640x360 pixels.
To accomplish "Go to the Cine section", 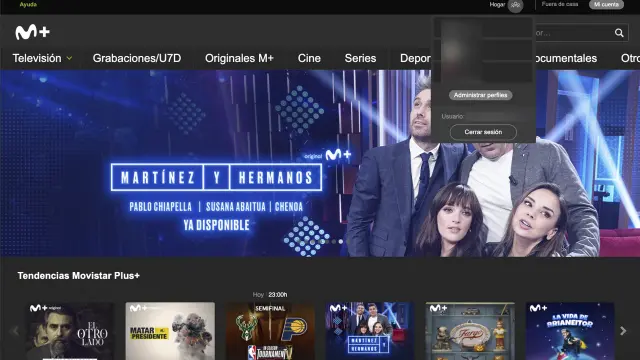I will point(309,58).
